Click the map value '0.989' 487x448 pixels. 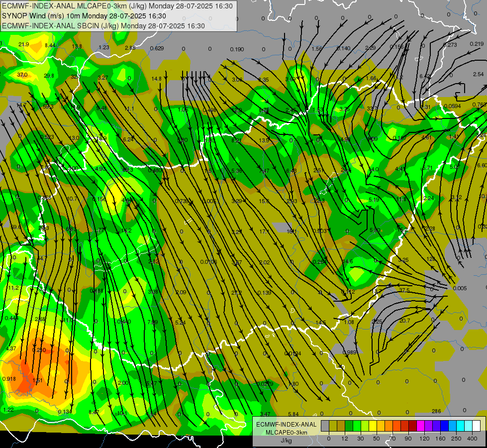(349, 352)
